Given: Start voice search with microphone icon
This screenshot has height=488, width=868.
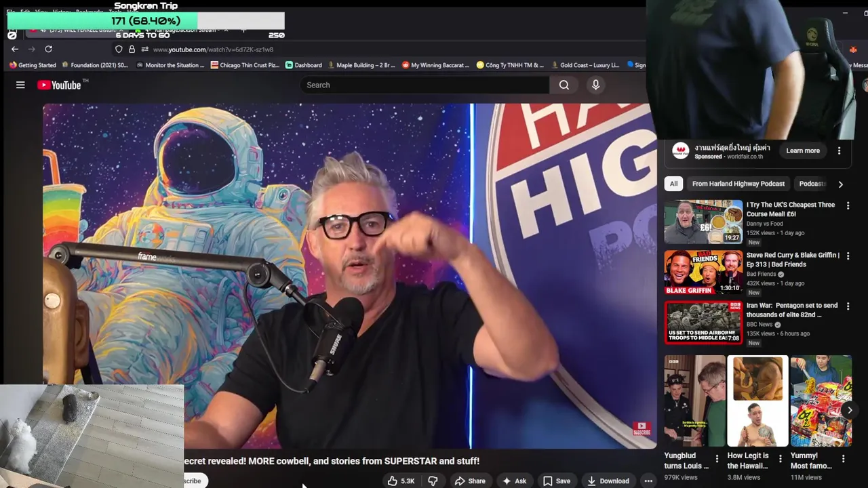Looking at the screenshot, I should [x=595, y=85].
